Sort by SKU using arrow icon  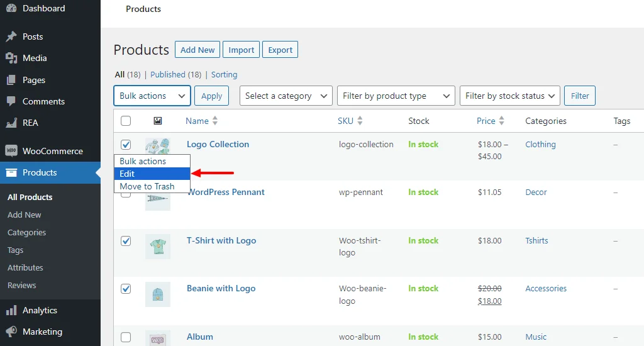coord(360,121)
